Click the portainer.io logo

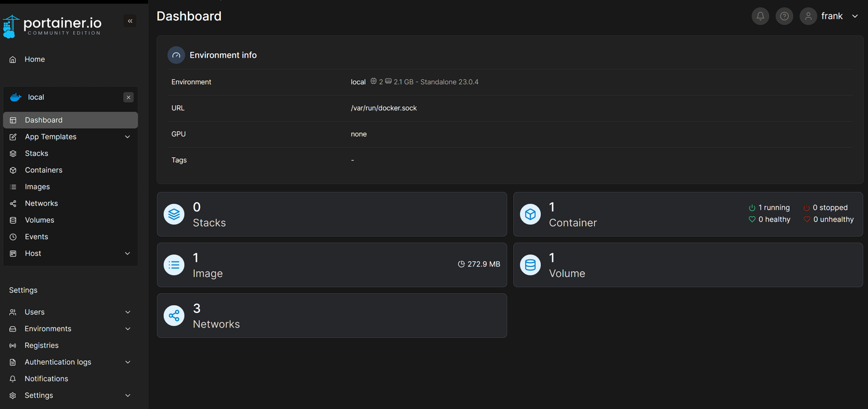52,25
